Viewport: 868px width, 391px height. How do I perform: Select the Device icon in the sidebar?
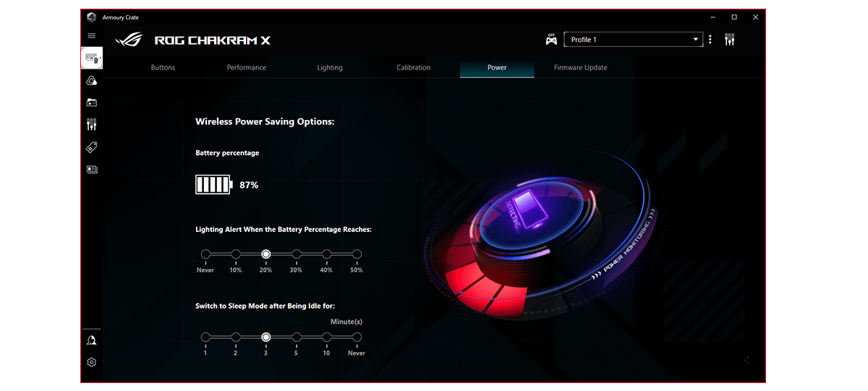[92, 58]
